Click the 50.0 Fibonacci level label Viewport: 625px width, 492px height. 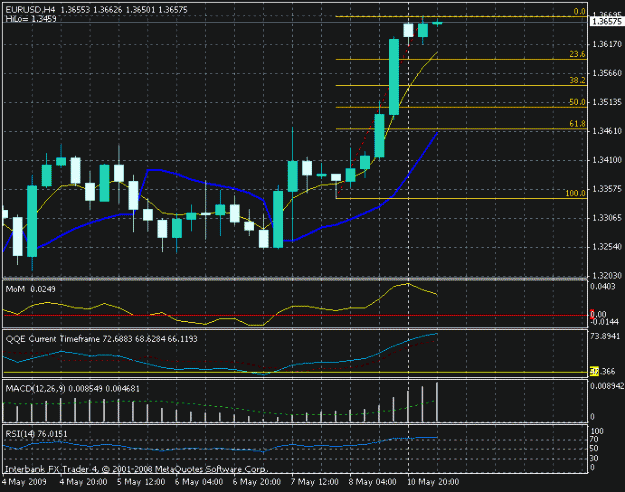coord(577,102)
